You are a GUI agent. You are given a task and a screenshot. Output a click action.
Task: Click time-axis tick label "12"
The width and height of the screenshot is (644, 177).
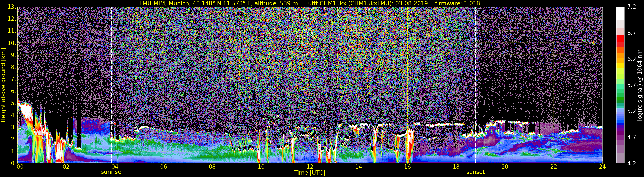click(310, 167)
